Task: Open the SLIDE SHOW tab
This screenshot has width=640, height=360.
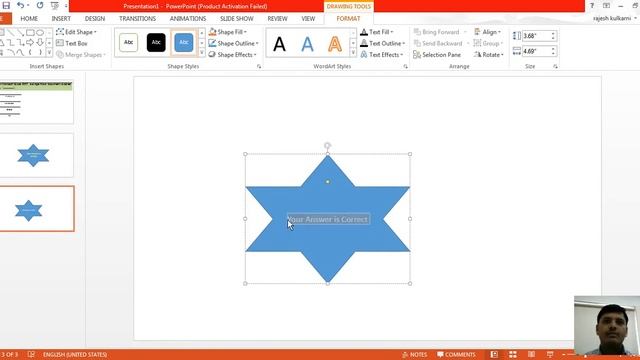Action: tap(237, 19)
